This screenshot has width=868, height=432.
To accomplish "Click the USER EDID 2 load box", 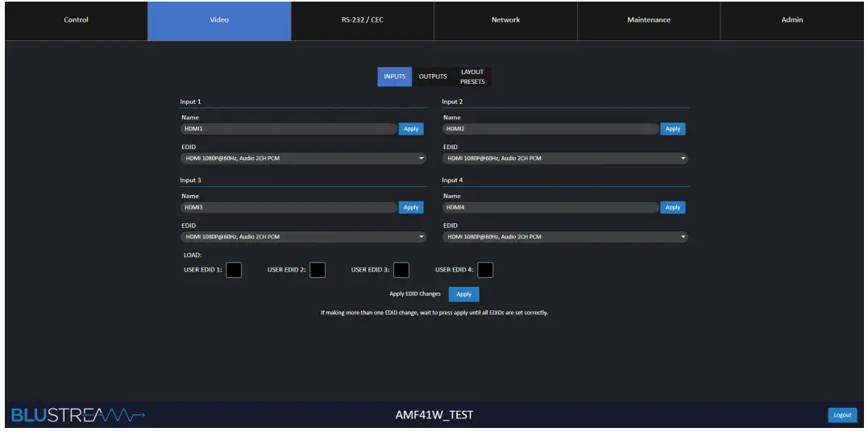I will 318,270.
